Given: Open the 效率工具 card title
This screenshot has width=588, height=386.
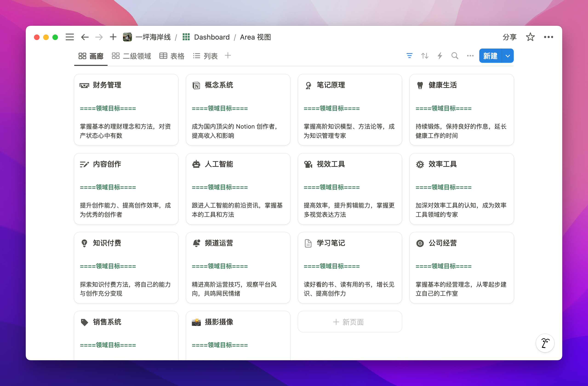Looking at the screenshot, I should [x=443, y=164].
